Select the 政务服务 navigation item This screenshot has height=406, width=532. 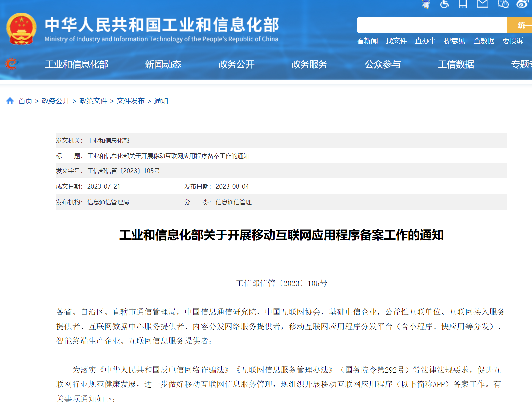(x=309, y=64)
